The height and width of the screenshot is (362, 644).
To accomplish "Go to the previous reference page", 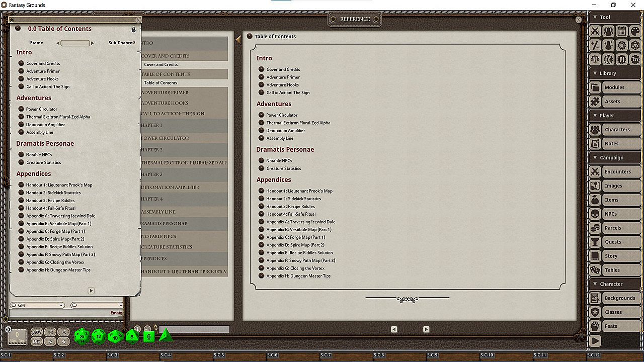I will click(394, 329).
